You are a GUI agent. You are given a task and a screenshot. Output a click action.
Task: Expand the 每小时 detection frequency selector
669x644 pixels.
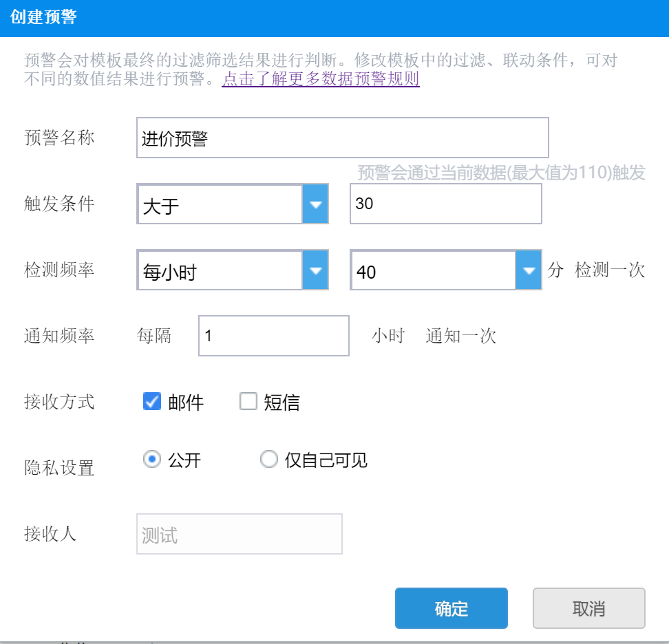point(220,271)
